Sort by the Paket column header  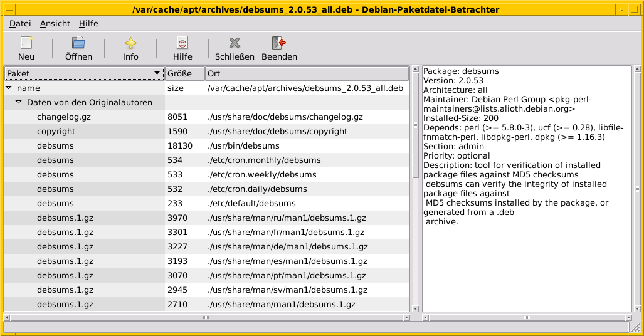tap(84, 73)
